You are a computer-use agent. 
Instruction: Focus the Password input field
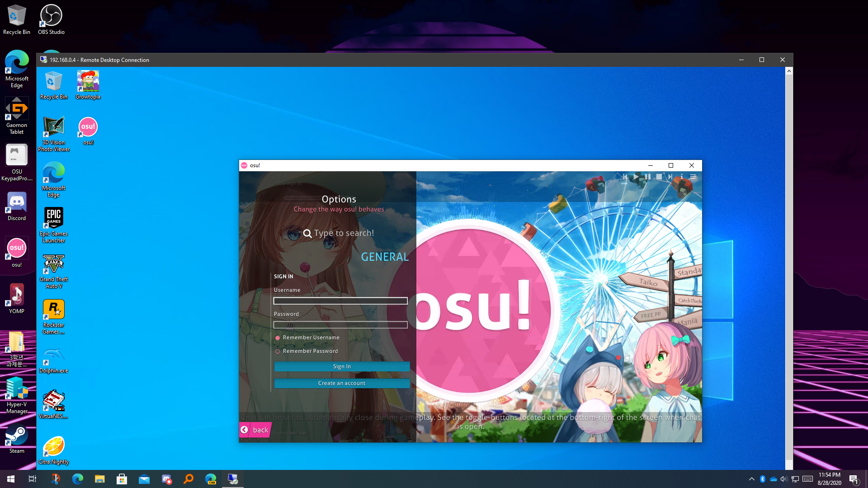tap(340, 325)
